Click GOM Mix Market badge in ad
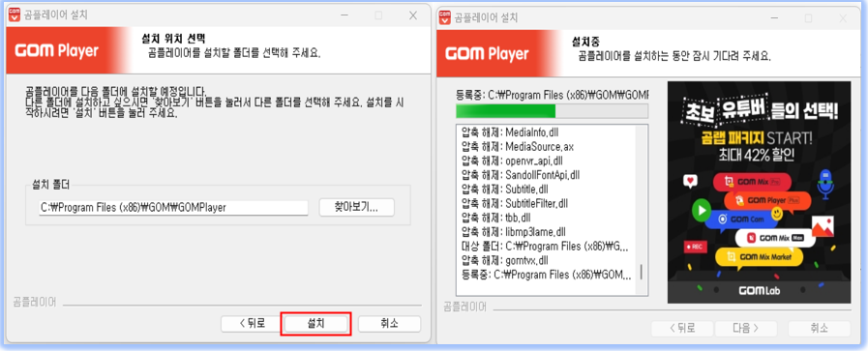This screenshot has height=351, width=868. click(x=760, y=257)
